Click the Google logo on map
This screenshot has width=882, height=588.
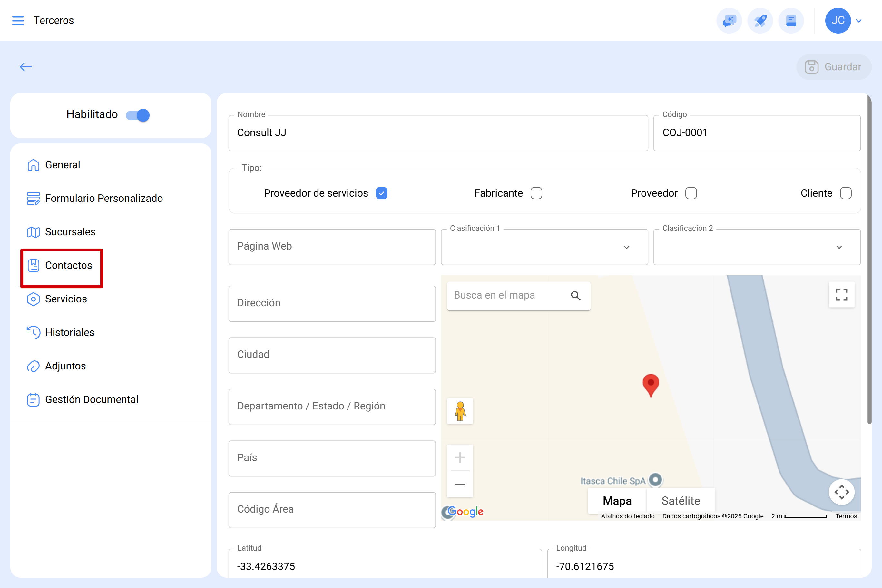[465, 512]
